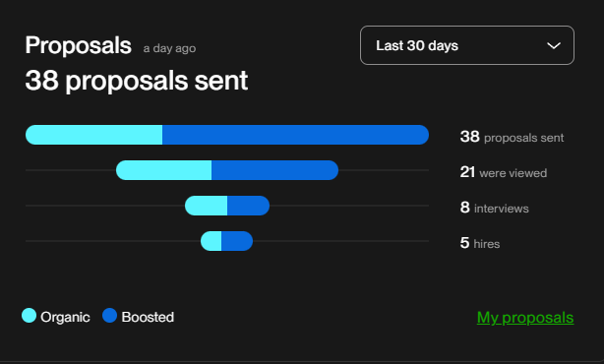Click the 5 hires label
This screenshot has height=364, width=604.
480,243
